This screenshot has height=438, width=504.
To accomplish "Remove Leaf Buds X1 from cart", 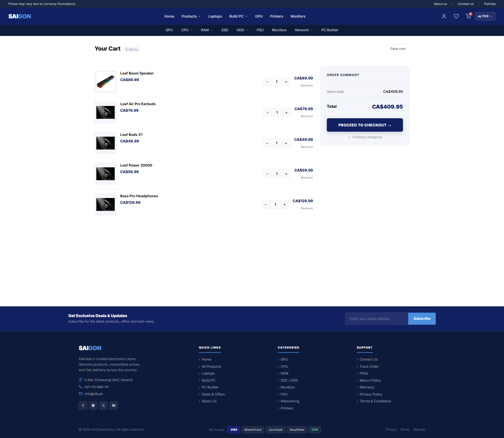I will pos(307,147).
